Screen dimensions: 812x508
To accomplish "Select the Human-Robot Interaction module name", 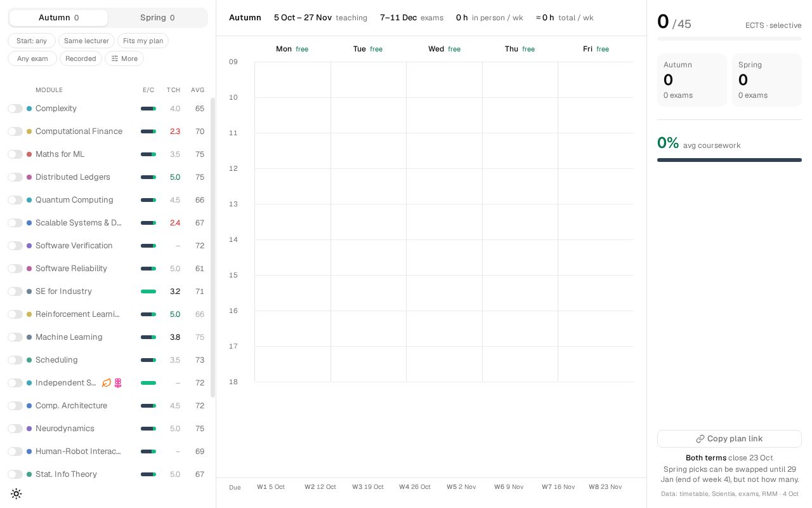I will (79, 451).
